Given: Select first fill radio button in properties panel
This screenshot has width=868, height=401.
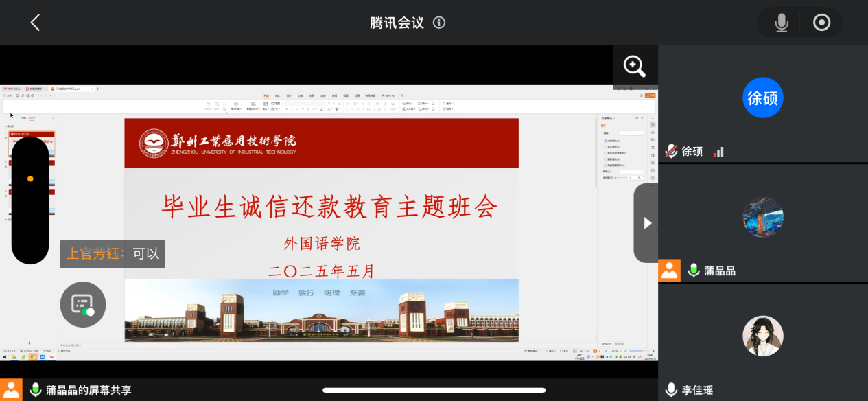Looking at the screenshot, I should click(x=605, y=141).
